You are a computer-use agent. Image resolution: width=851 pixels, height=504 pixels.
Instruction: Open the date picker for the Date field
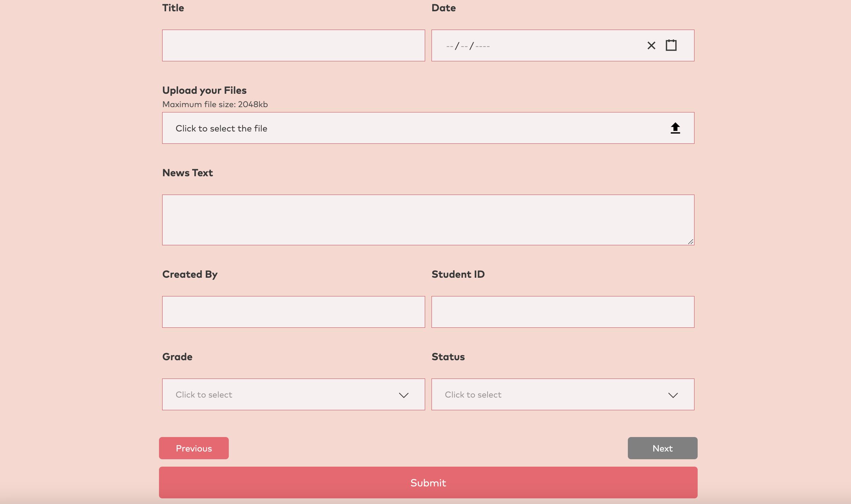[x=671, y=45]
